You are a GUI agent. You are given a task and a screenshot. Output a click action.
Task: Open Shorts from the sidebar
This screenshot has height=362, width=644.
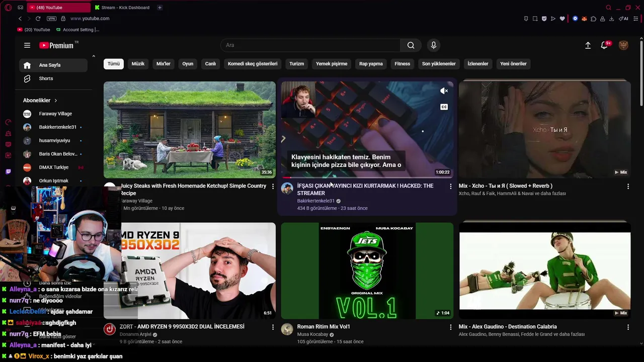pos(53,78)
